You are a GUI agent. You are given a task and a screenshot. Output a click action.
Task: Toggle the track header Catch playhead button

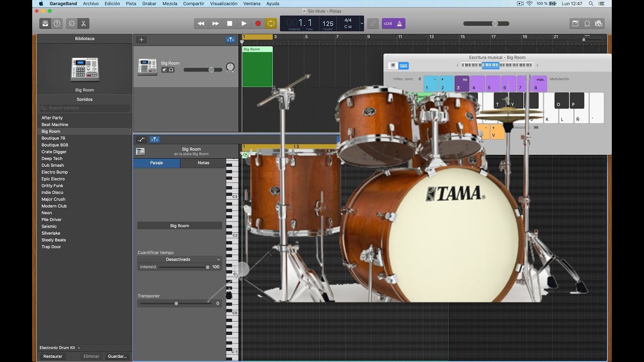click(230, 40)
